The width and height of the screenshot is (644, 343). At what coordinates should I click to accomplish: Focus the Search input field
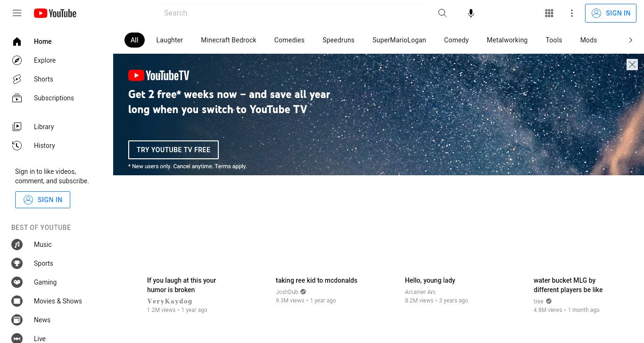pyautogui.click(x=292, y=13)
